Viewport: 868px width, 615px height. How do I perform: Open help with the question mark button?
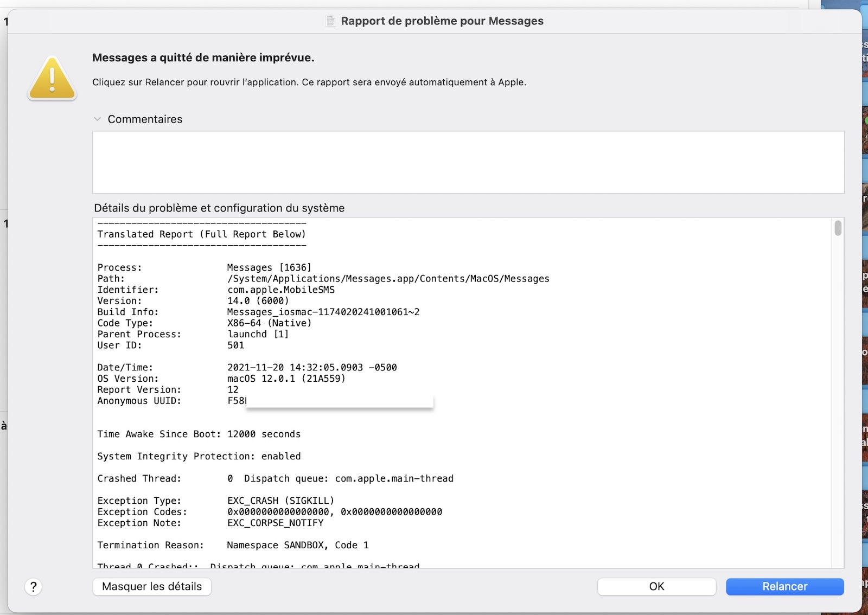33,586
